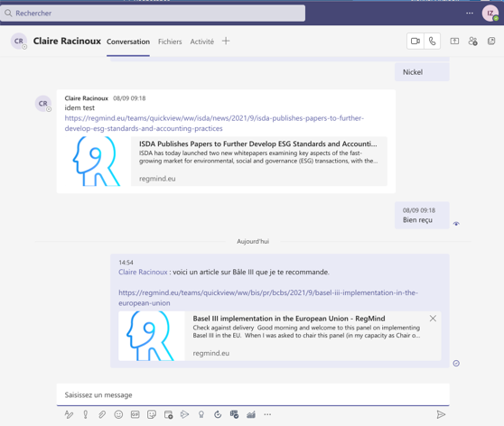This screenshot has width=504, height=426.
Task: Schedule a meeting from the compose toolbar
Action: pos(168,414)
